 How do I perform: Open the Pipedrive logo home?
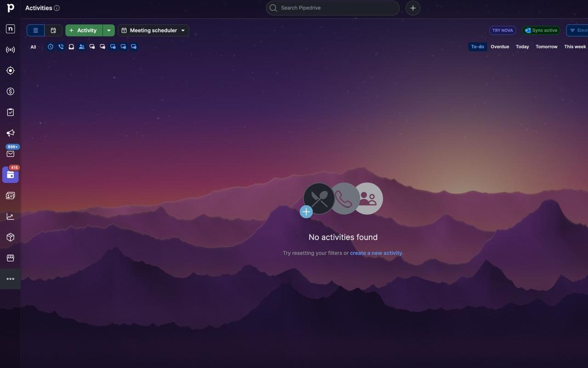click(10, 8)
